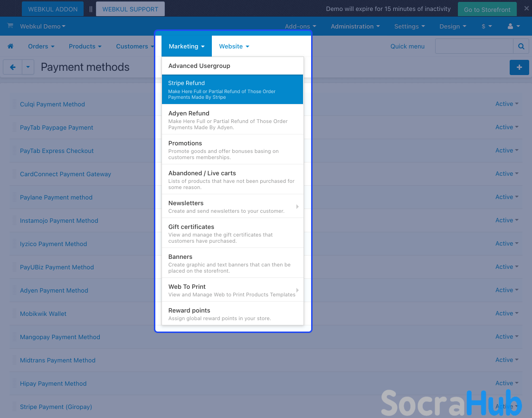Click the search input field
This screenshot has height=418, width=532.
pyautogui.click(x=475, y=46)
